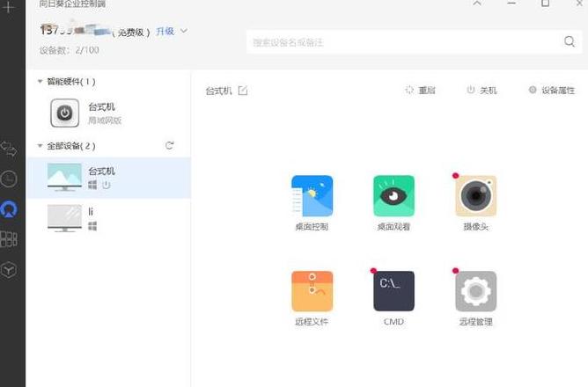588x387 pixels.
Task: Collapse the 智能硬件(1) group
Action: tap(40, 81)
